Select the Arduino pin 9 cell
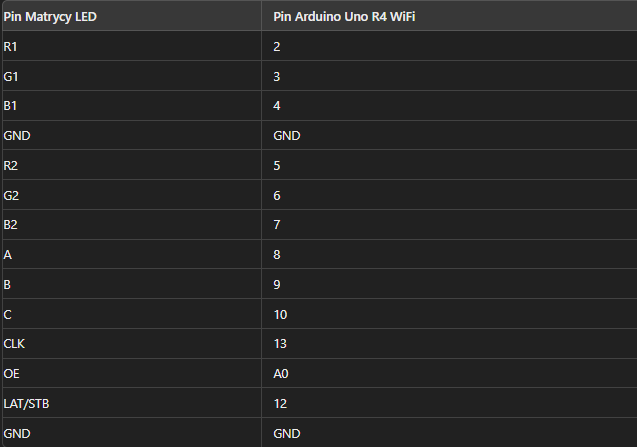Screen dimensions: 637x447 277,285
